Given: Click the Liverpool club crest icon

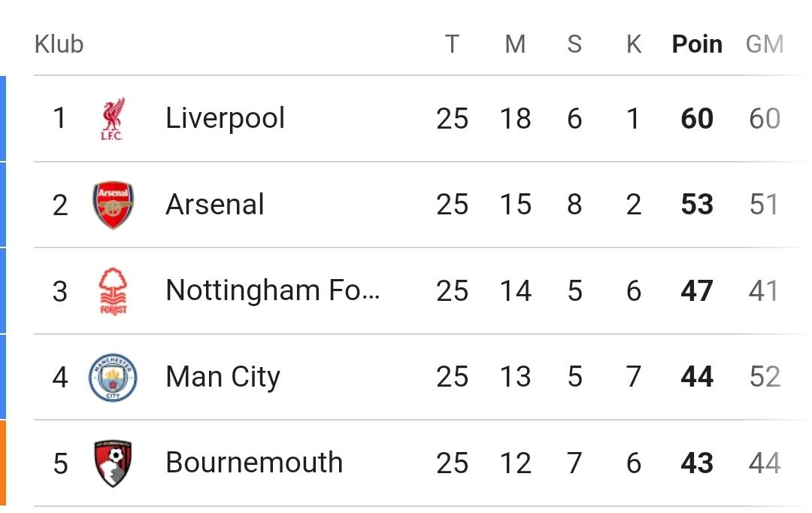Looking at the screenshot, I should pos(113,119).
